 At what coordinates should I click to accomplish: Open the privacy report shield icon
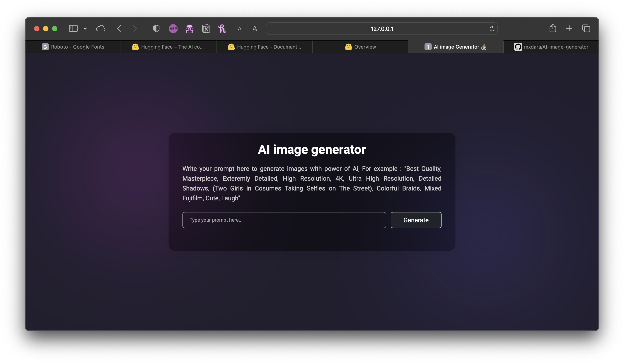156,28
